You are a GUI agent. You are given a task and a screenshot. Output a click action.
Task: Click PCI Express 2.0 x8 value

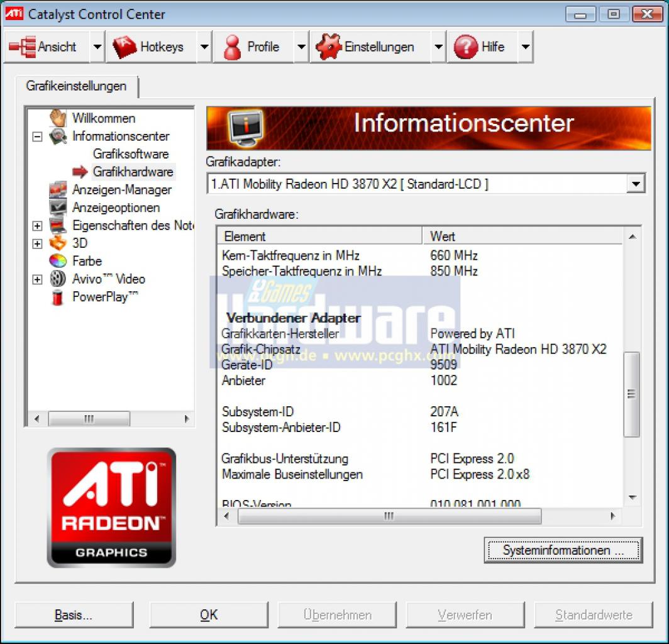pyautogui.click(x=480, y=474)
